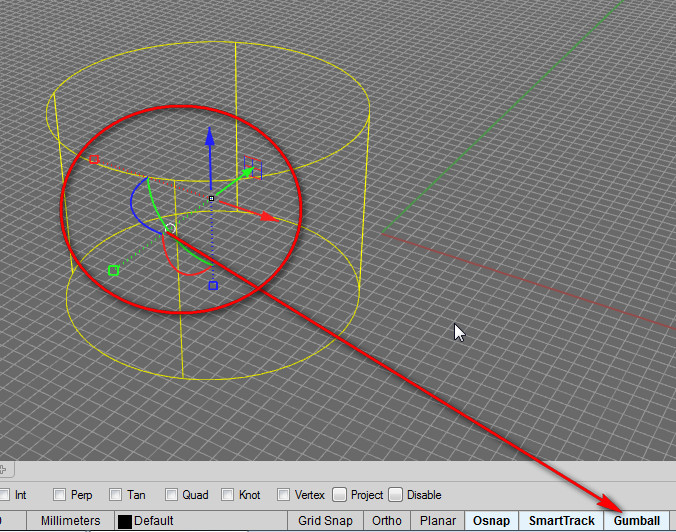
Task: Enable the Int object snap
Action: point(5,494)
